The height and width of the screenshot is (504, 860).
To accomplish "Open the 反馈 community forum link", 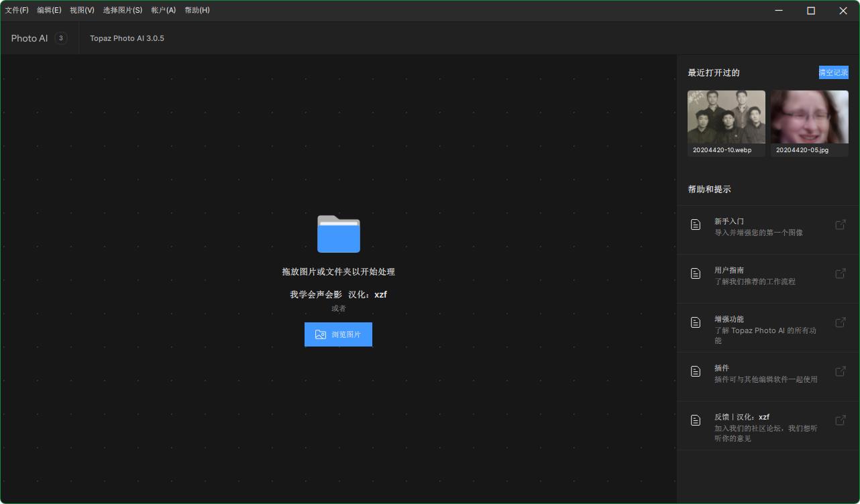I will click(x=768, y=427).
